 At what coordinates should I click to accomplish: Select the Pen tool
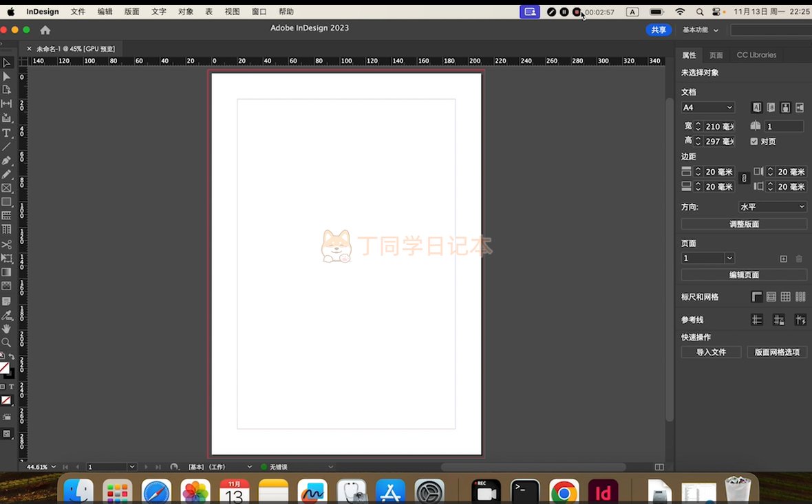(x=7, y=160)
